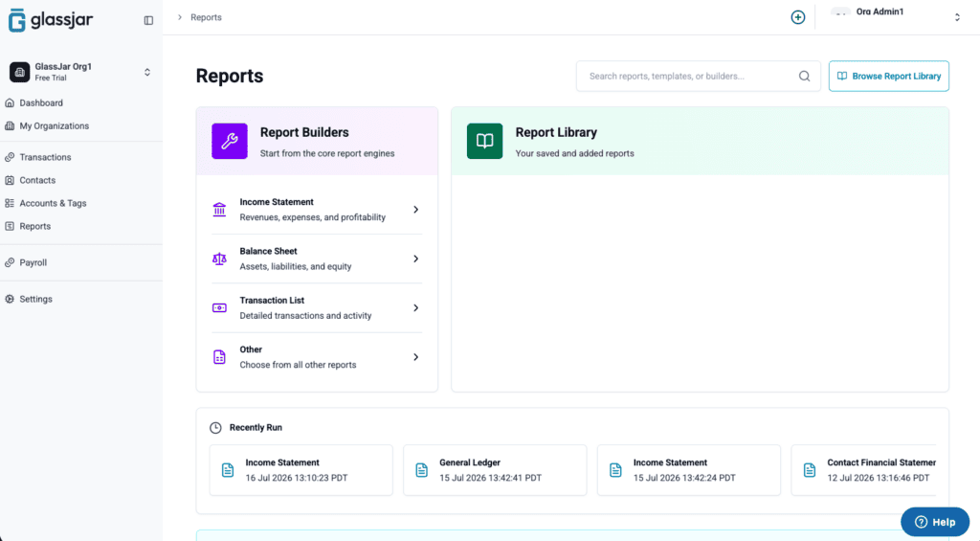Viewport: 980px width, 541px height.
Task: Open the Org Admin1 user menu
Action: click(x=895, y=17)
